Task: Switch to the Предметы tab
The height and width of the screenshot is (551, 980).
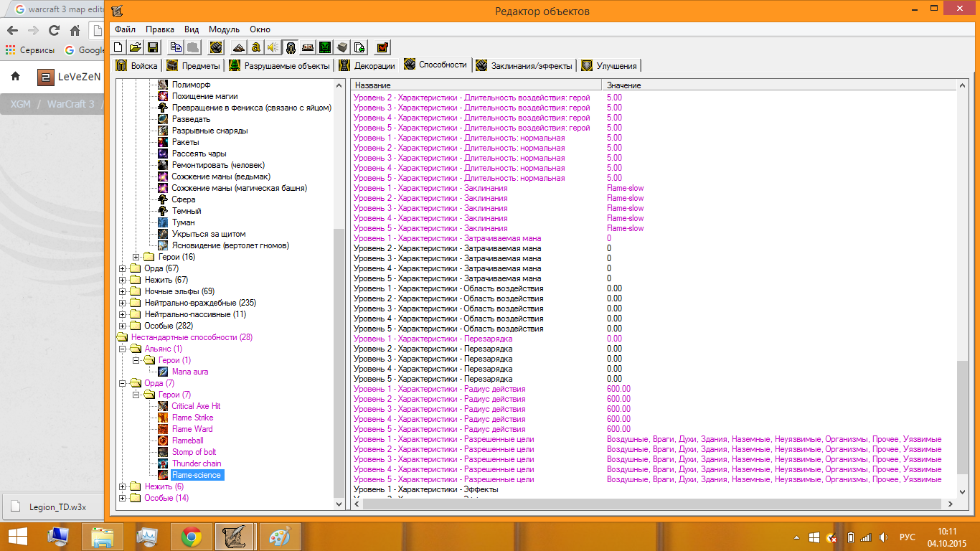Action: [x=193, y=66]
